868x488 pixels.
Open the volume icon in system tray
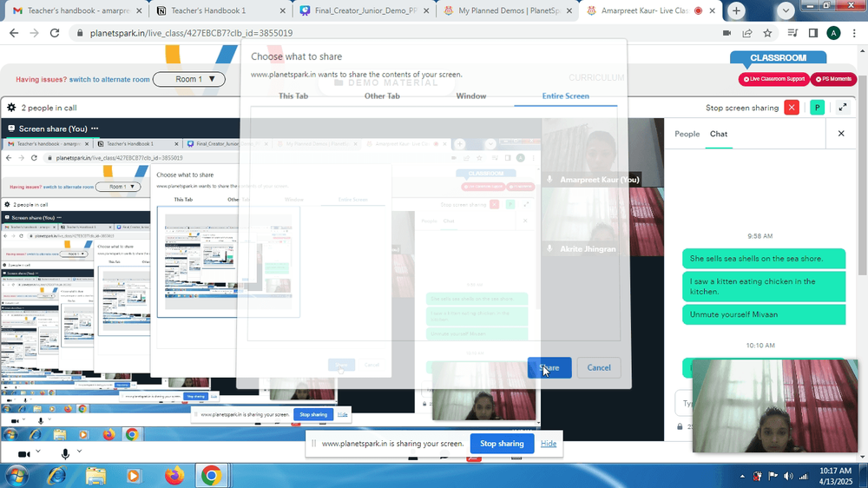click(788, 477)
